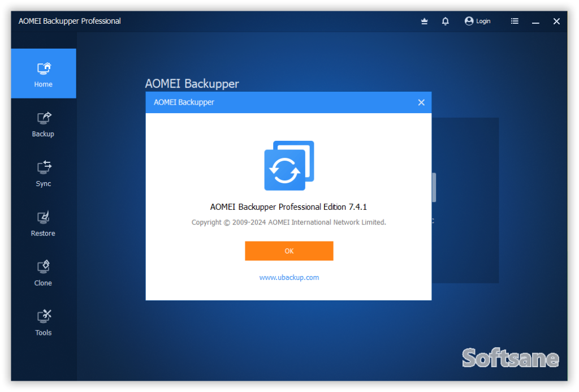Click the 'AOMEI Backupper Professional' window title
Viewport: 579px width, 392px height.
click(70, 21)
